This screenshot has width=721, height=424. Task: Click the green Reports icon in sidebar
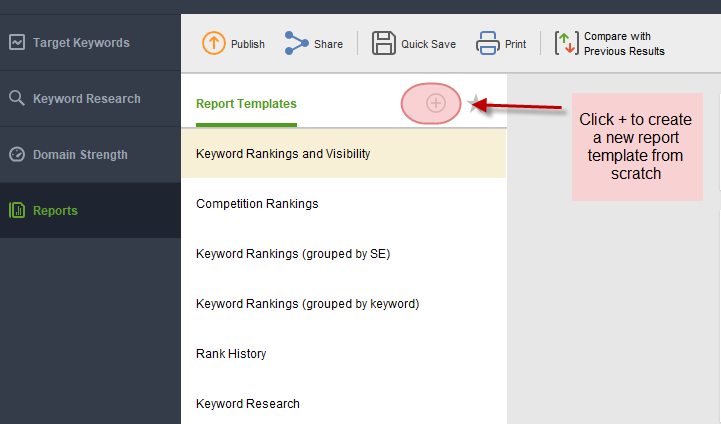click(x=17, y=210)
